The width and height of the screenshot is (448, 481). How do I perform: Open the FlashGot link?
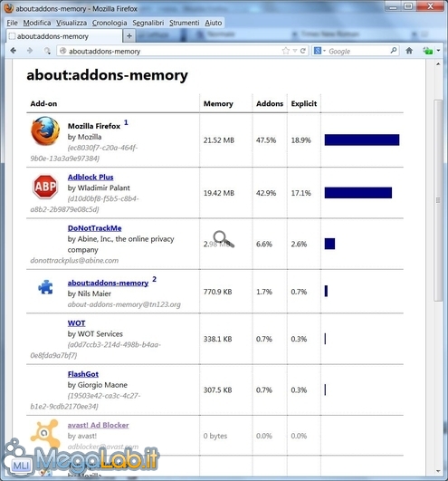(x=83, y=374)
